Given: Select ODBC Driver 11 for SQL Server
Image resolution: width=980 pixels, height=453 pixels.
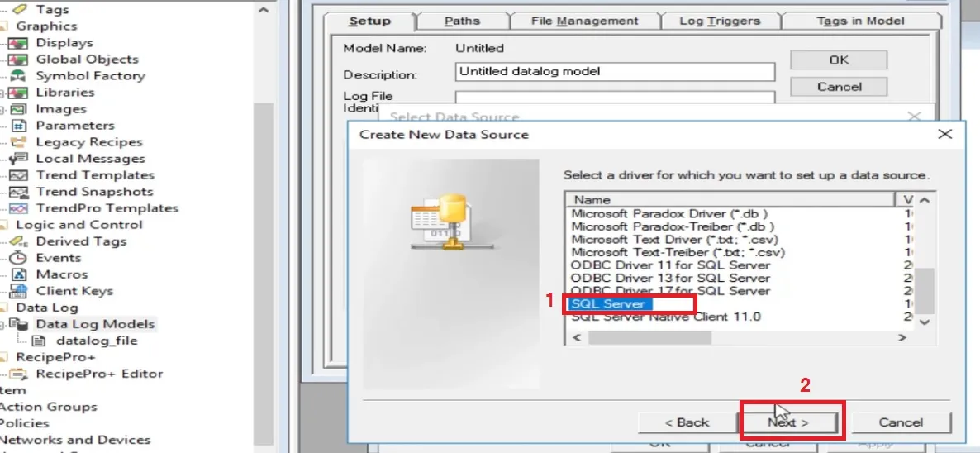Looking at the screenshot, I should (671, 265).
